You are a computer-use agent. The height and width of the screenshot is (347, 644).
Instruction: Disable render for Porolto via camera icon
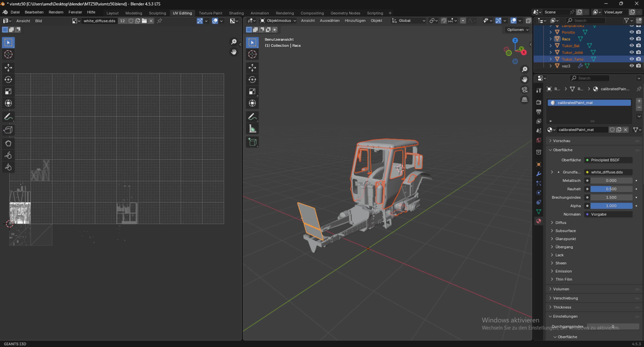638,32
